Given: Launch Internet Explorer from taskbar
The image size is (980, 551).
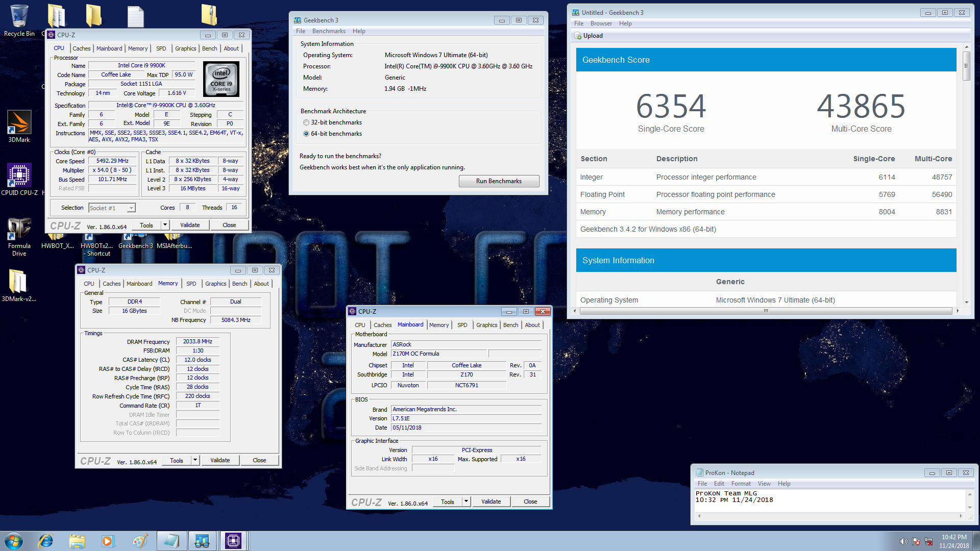Looking at the screenshot, I should pos(46,541).
